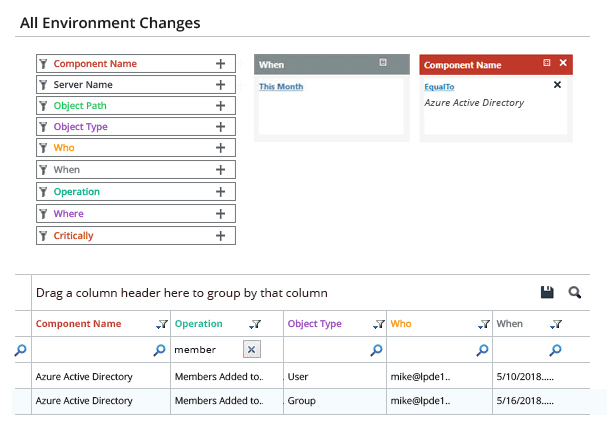Screen dimensions: 612x430
Task: Click 'Members Added to..' in the User row
Action: tap(219, 377)
